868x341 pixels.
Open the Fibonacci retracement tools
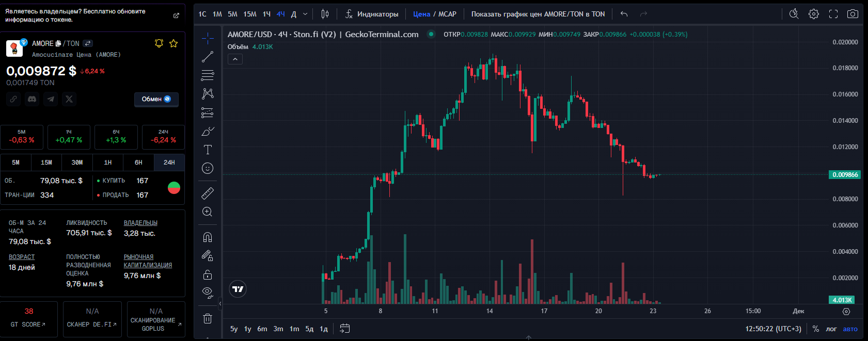tap(208, 75)
